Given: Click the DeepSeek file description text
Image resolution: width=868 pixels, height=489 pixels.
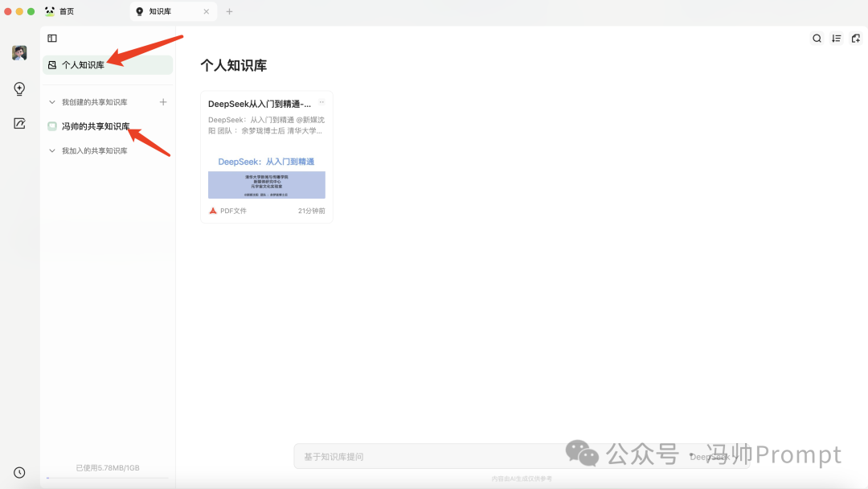Looking at the screenshot, I should (266, 125).
